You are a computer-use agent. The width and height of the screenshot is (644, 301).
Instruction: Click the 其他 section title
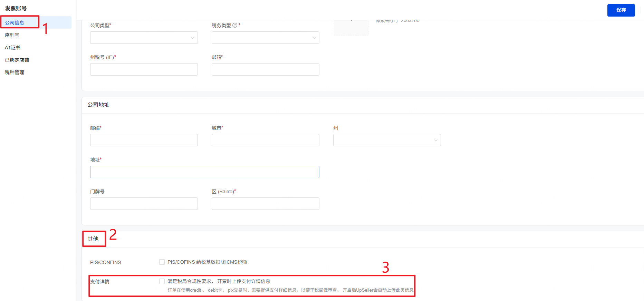pyautogui.click(x=93, y=239)
